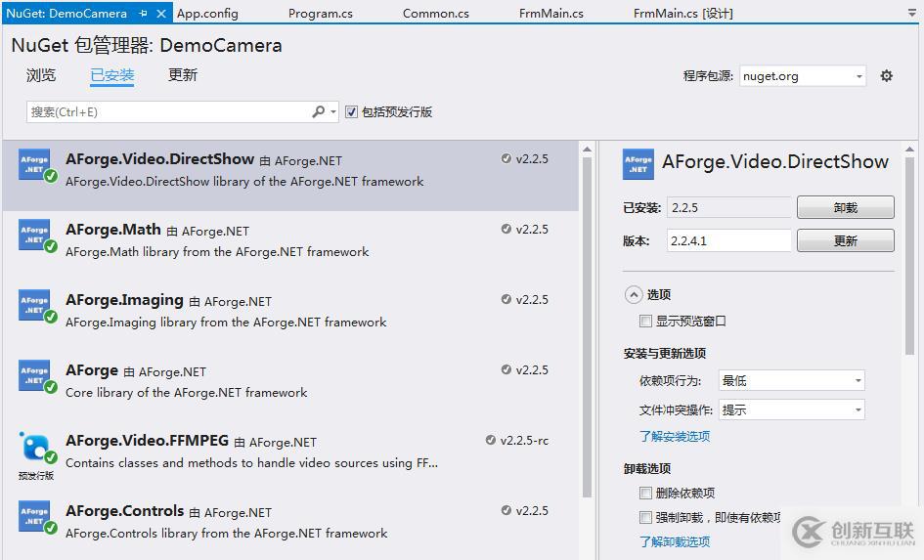Click version check icon beside AForge.Math v2.2.5
Viewport: 924px width, 560px height.
tap(506, 229)
